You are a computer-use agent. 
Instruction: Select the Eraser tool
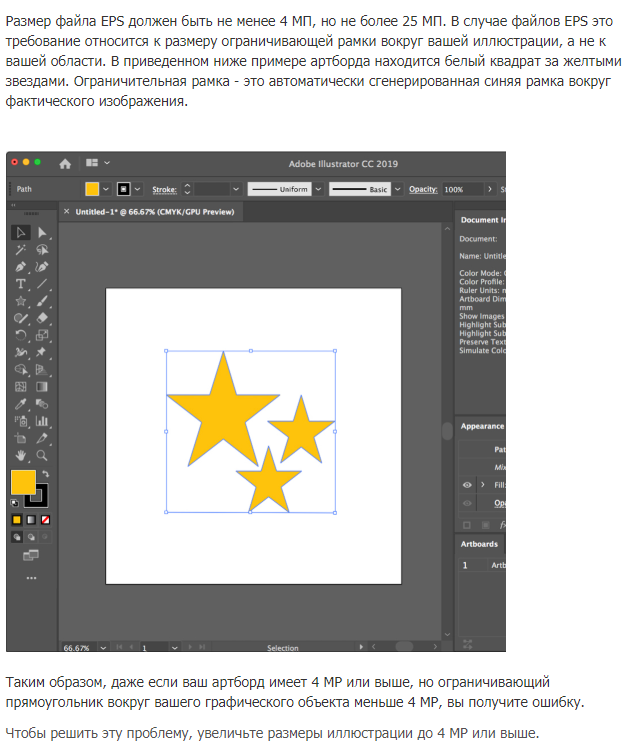(x=42, y=318)
